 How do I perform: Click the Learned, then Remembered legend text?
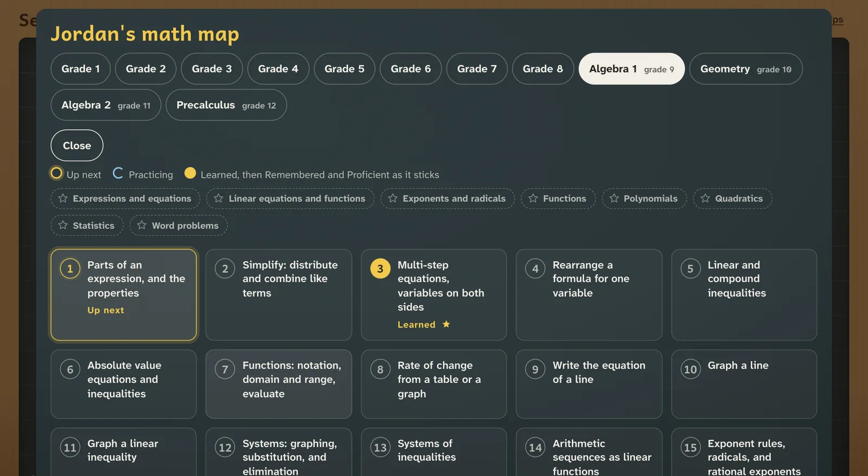320,175
